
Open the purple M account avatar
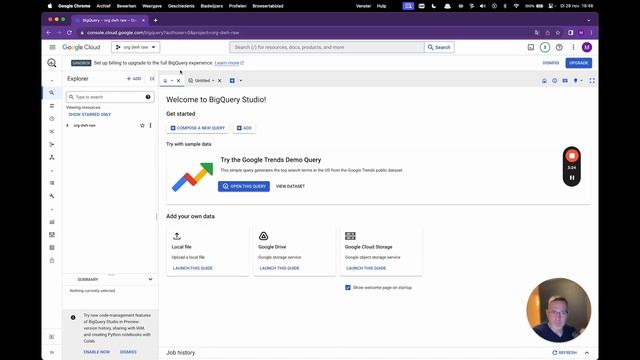587,47
